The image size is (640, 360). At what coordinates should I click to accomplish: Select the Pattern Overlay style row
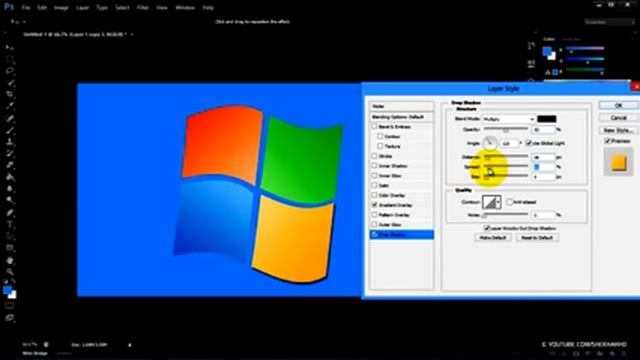402,215
